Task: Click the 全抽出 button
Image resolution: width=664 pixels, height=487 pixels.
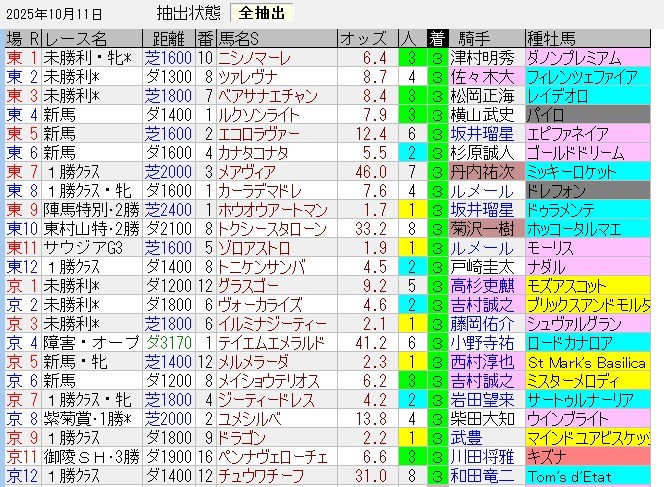Action: (262, 13)
